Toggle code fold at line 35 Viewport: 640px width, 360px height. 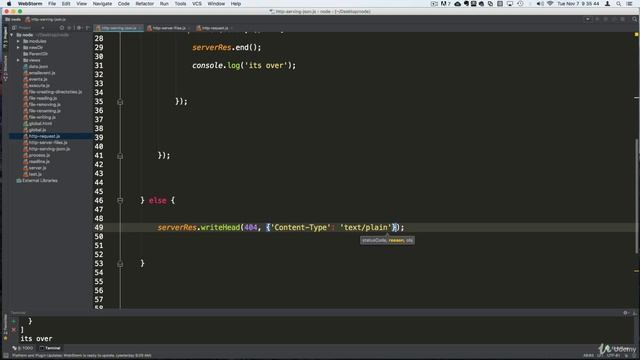coord(120,102)
